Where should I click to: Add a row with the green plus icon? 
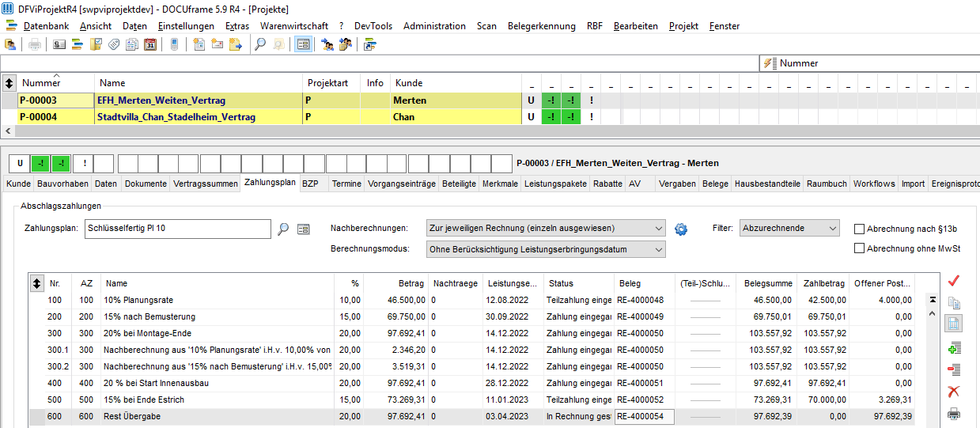(x=954, y=347)
